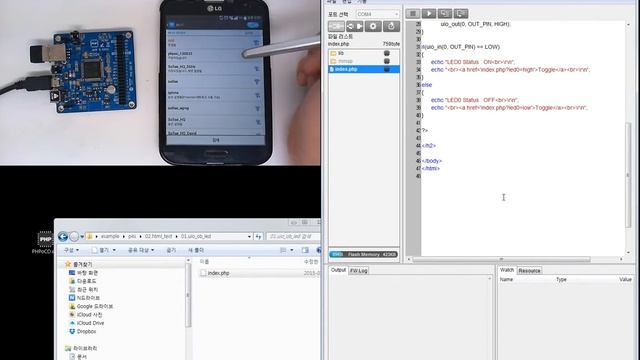Click the '</html>' line in the code editor
The height and width of the screenshot is (360, 640).
[431, 168]
